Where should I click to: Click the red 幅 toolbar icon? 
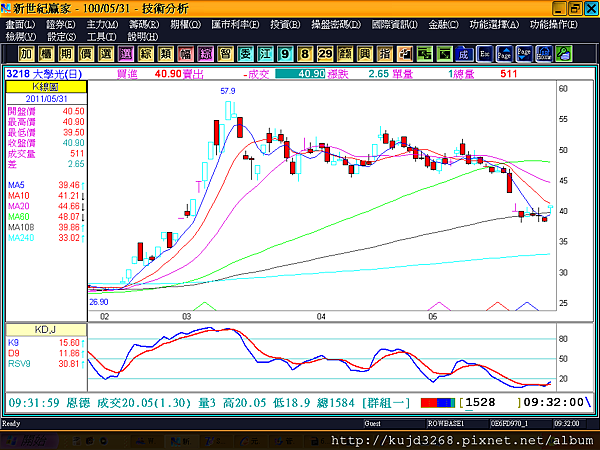(185, 54)
